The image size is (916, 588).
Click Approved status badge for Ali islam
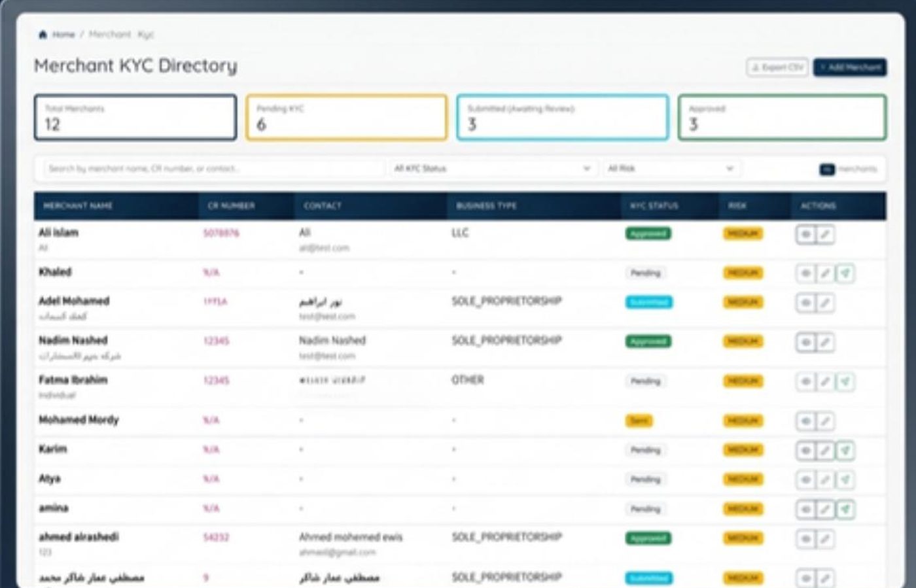point(648,233)
